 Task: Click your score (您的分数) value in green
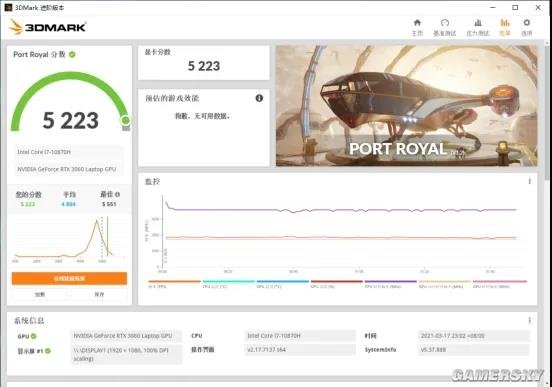[x=28, y=204]
